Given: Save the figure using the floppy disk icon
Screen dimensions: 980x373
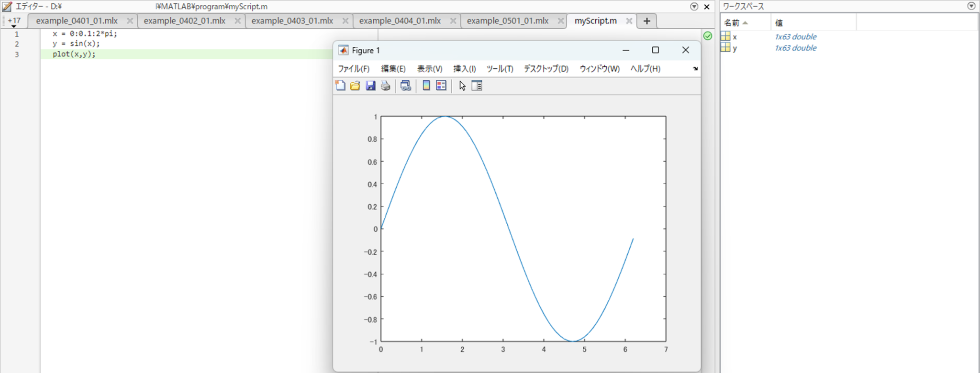Looking at the screenshot, I should click(370, 86).
